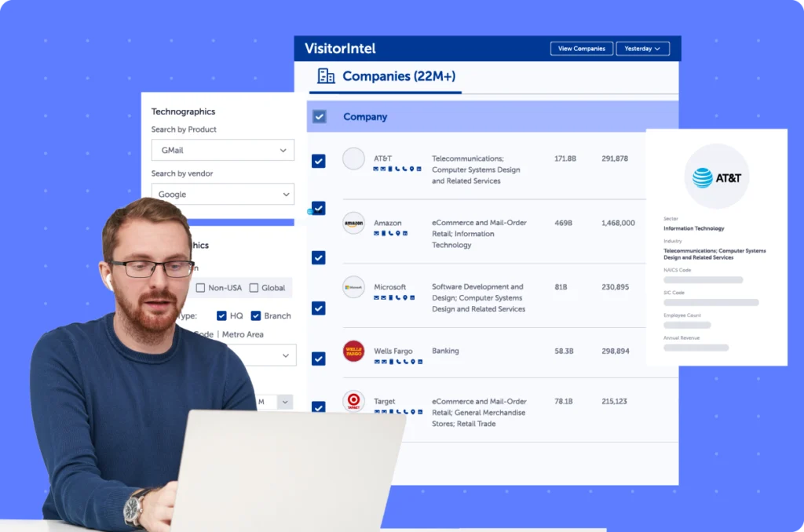Click the View Companies button
The width and height of the screenshot is (804, 532).
(582, 49)
